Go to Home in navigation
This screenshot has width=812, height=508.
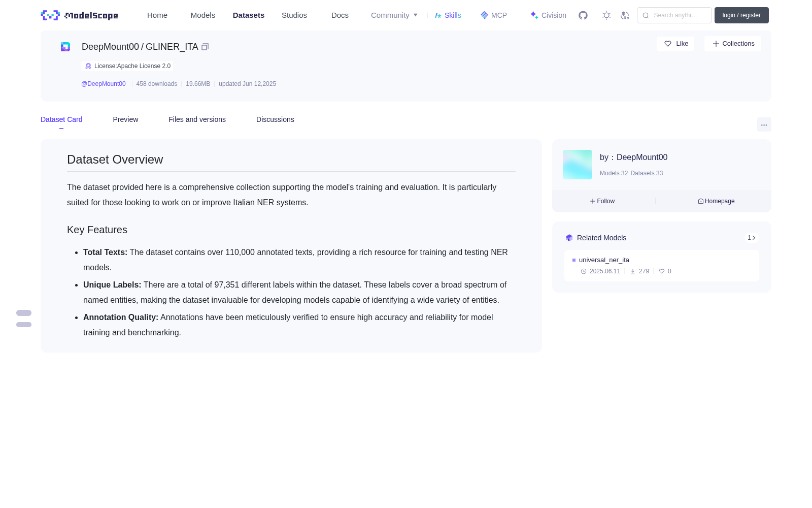[x=157, y=15]
